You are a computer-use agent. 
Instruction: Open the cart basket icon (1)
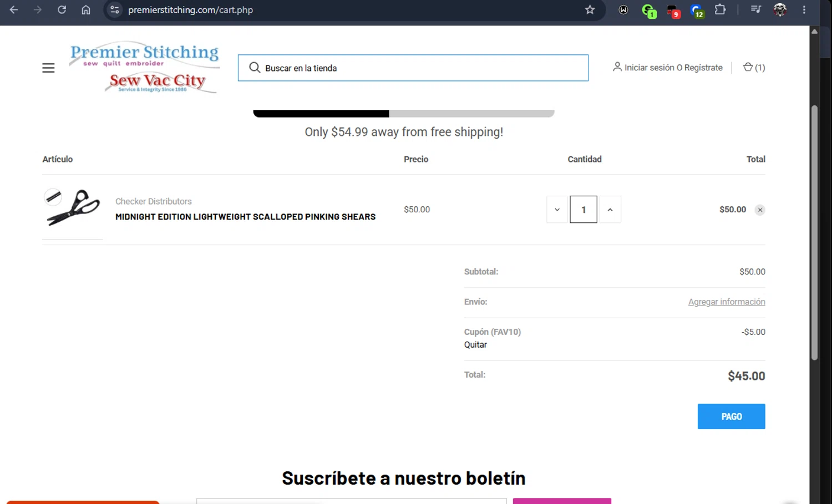tap(754, 67)
